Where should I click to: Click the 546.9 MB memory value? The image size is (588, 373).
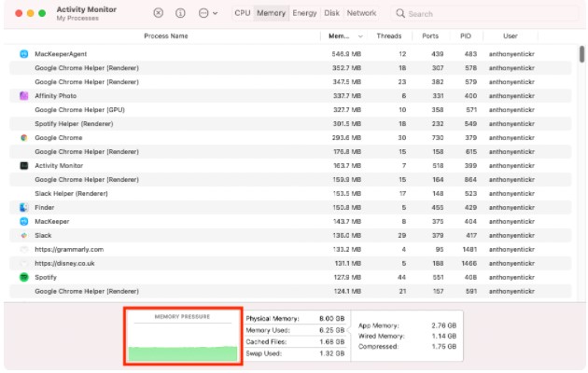click(346, 54)
